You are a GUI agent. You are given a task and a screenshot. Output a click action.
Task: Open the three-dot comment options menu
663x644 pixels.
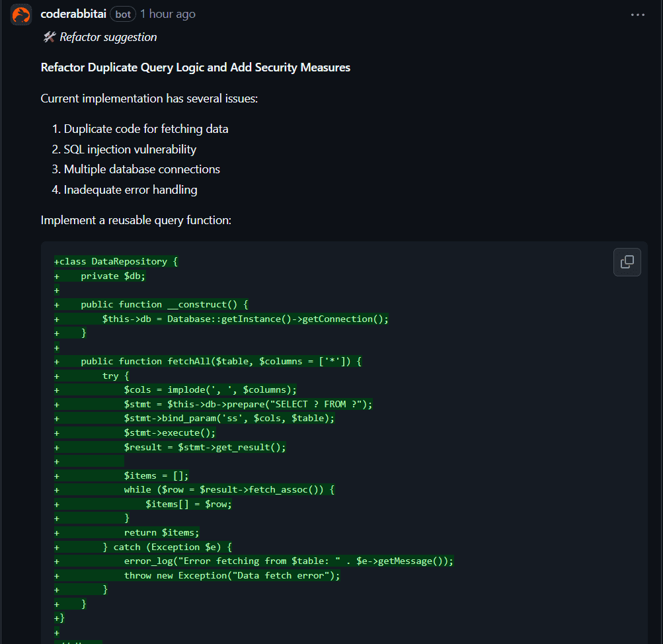tap(637, 15)
